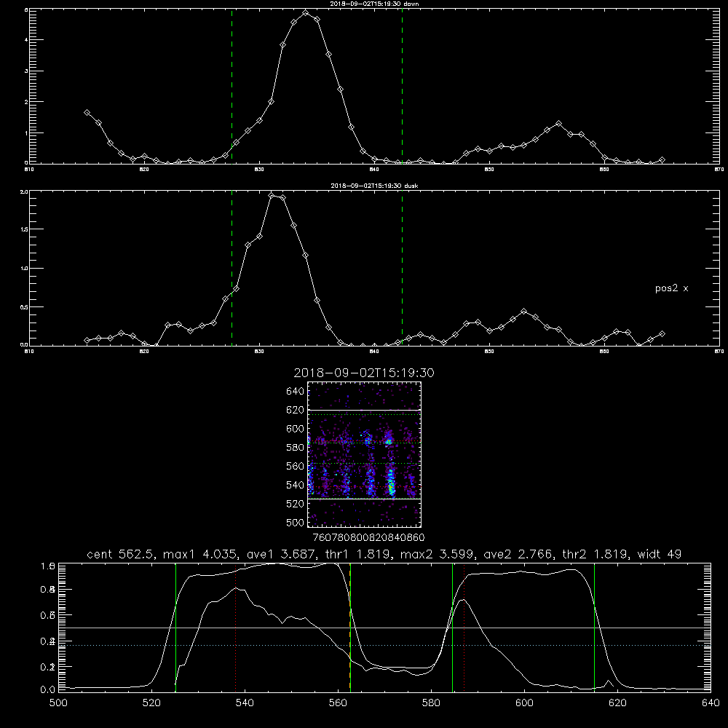The height and width of the screenshot is (728, 728).
Task: Click the '640' x-axis label of bottom plot
Action: click(711, 703)
